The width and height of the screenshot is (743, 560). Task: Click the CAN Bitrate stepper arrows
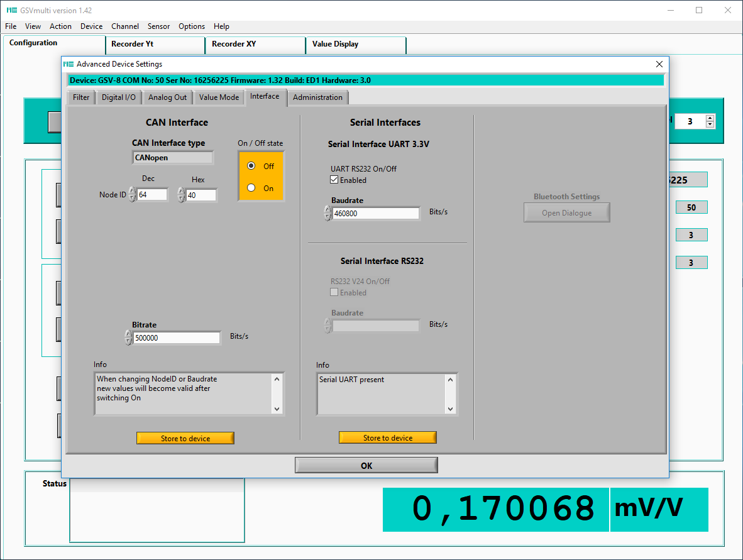click(129, 338)
